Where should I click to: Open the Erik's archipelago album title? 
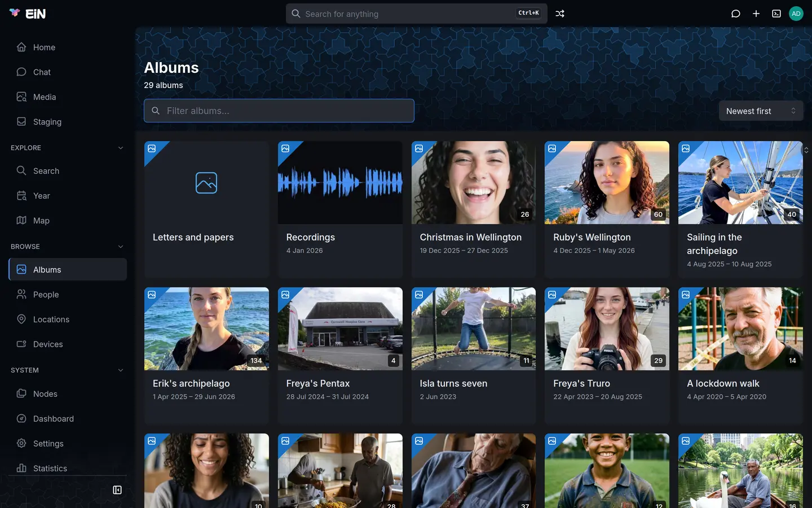click(191, 383)
